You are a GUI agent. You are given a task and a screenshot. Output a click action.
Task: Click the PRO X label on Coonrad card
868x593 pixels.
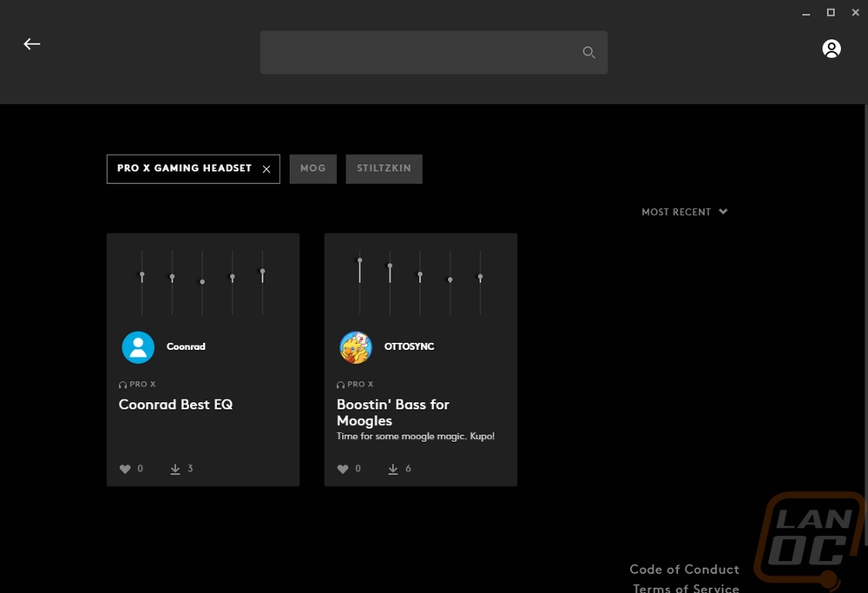coord(142,385)
